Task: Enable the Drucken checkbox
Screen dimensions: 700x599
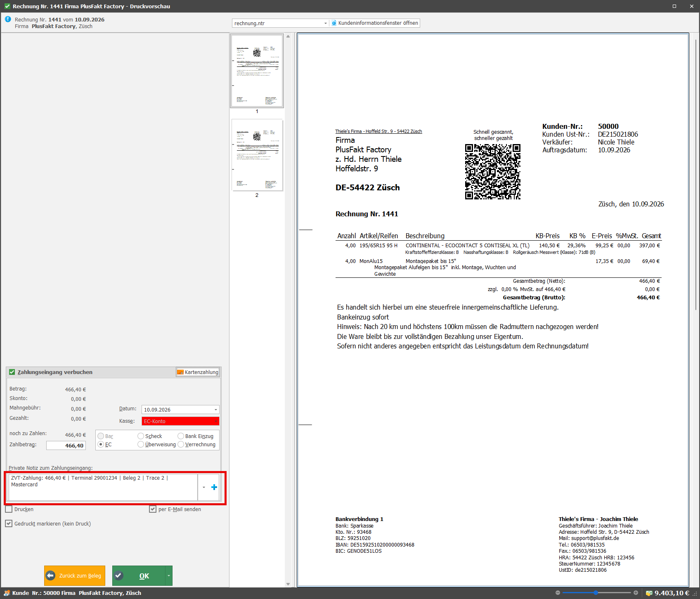Action: pyautogui.click(x=9, y=509)
